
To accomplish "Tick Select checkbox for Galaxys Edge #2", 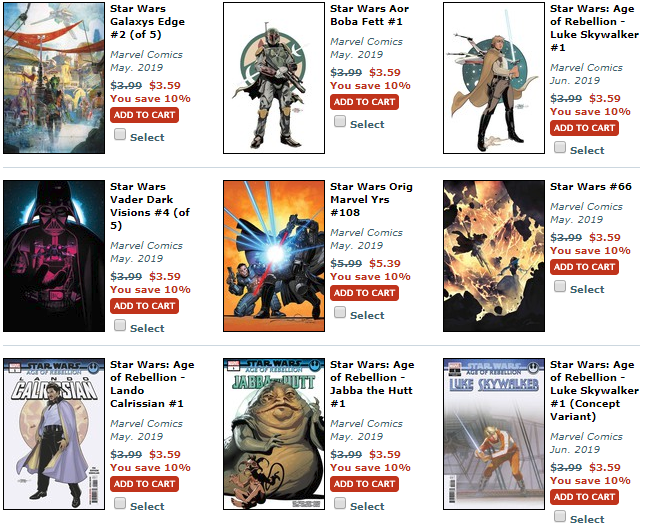I will [x=120, y=134].
